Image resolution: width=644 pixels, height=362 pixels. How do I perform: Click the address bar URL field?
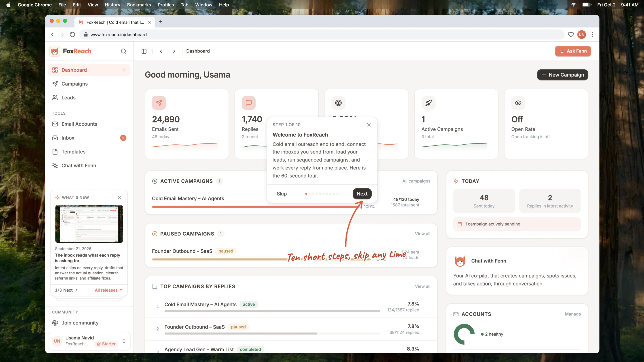pyautogui.click(x=322, y=34)
